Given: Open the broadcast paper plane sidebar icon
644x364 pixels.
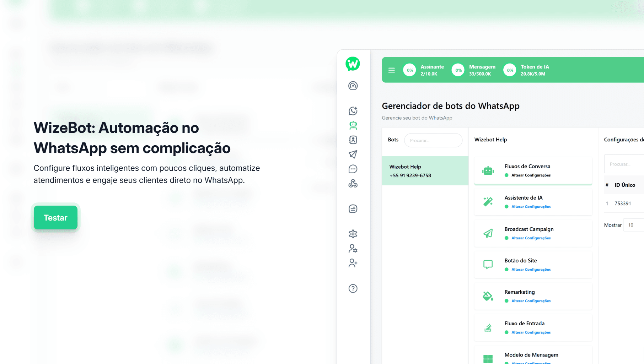Looking at the screenshot, I should (353, 154).
